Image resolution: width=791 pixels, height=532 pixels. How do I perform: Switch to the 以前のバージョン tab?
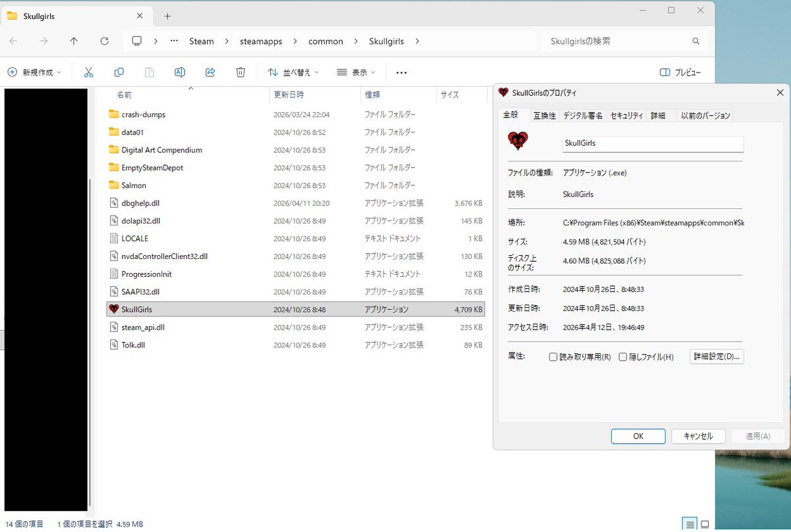[705, 115]
